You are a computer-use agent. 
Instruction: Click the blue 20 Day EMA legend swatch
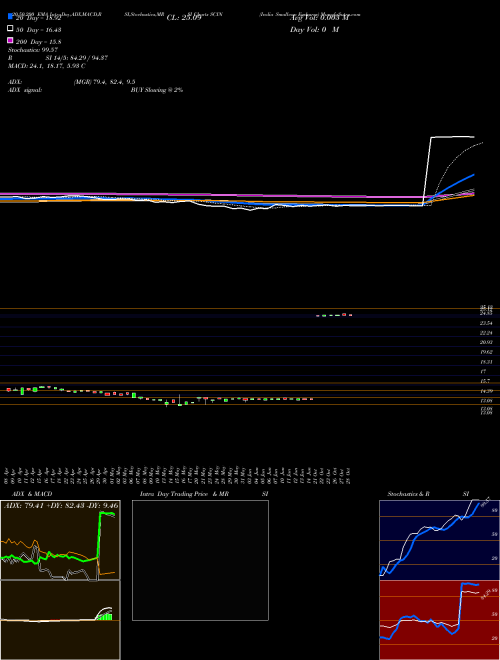[x=10, y=16]
